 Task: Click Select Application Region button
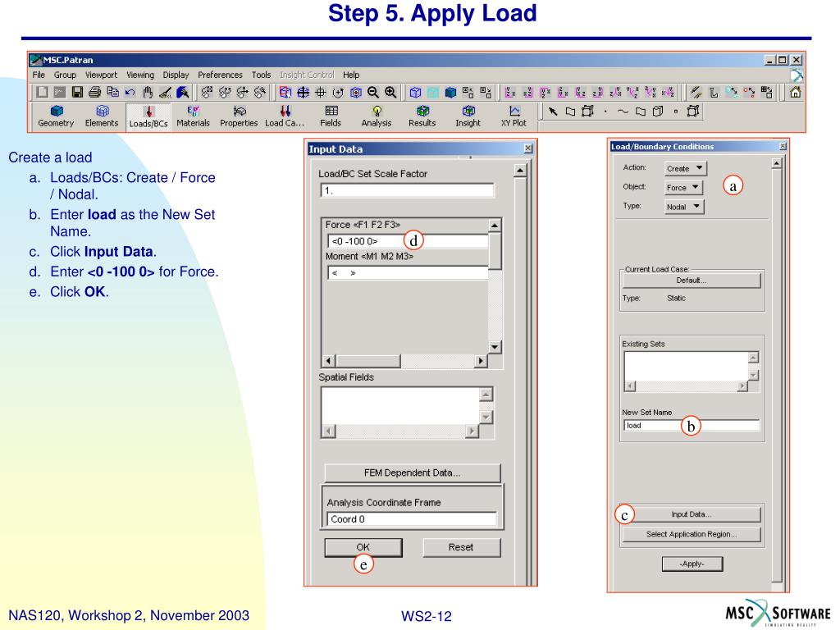point(691,534)
